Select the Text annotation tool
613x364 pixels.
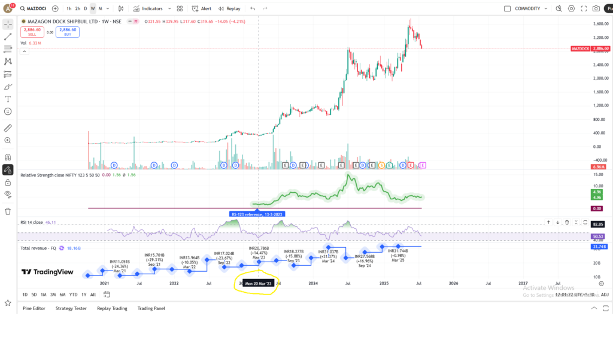(8, 99)
